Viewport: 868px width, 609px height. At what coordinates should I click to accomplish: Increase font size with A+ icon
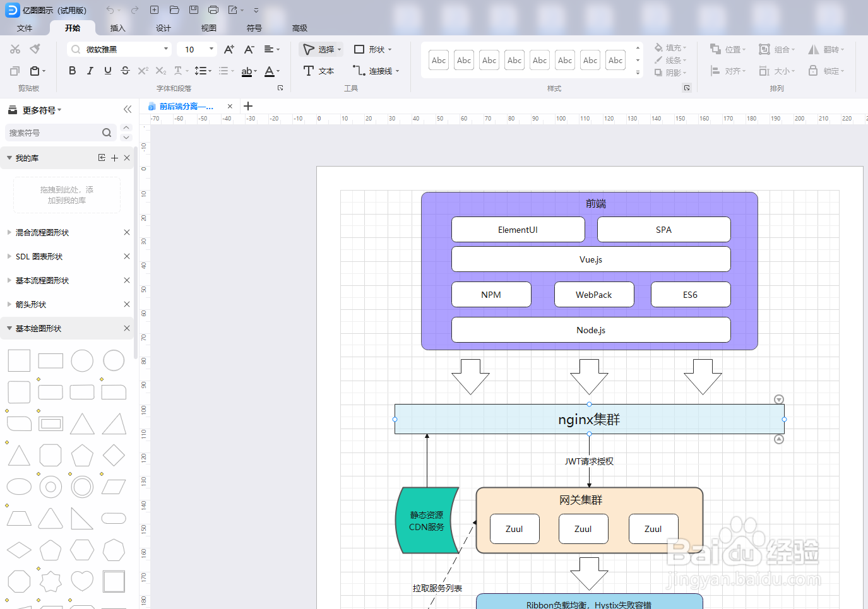pos(229,49)
